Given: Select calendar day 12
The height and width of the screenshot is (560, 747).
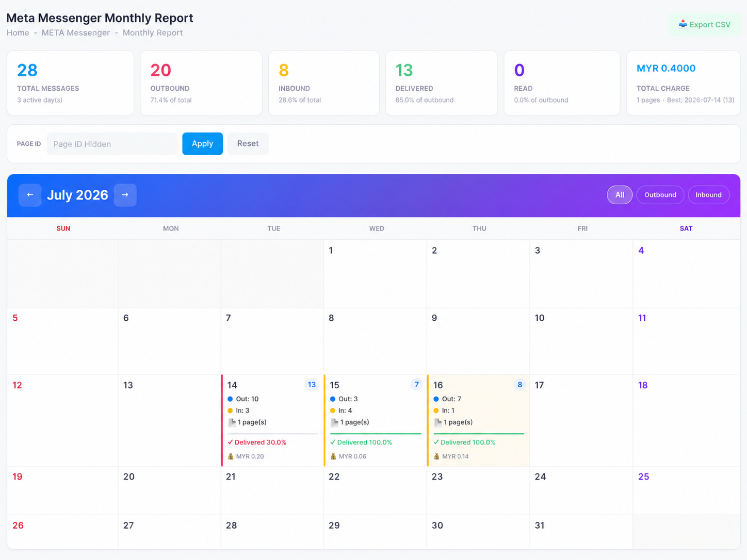Looking at the screenshot, I should (62, 421).
